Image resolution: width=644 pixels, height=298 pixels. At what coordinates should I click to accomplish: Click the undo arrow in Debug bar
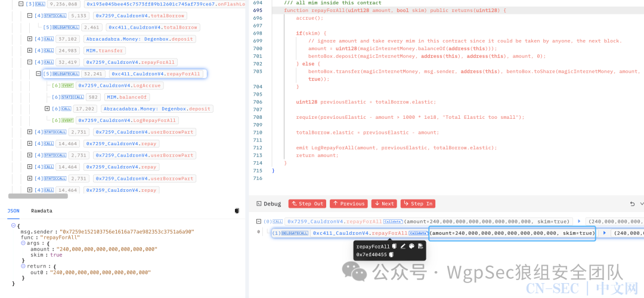(632, 204)
